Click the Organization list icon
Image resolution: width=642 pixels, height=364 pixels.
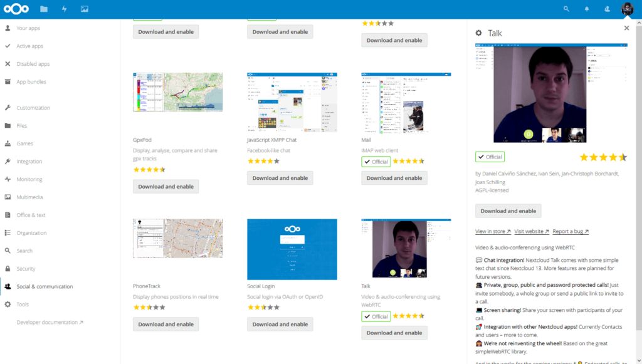tap(8, 232)
